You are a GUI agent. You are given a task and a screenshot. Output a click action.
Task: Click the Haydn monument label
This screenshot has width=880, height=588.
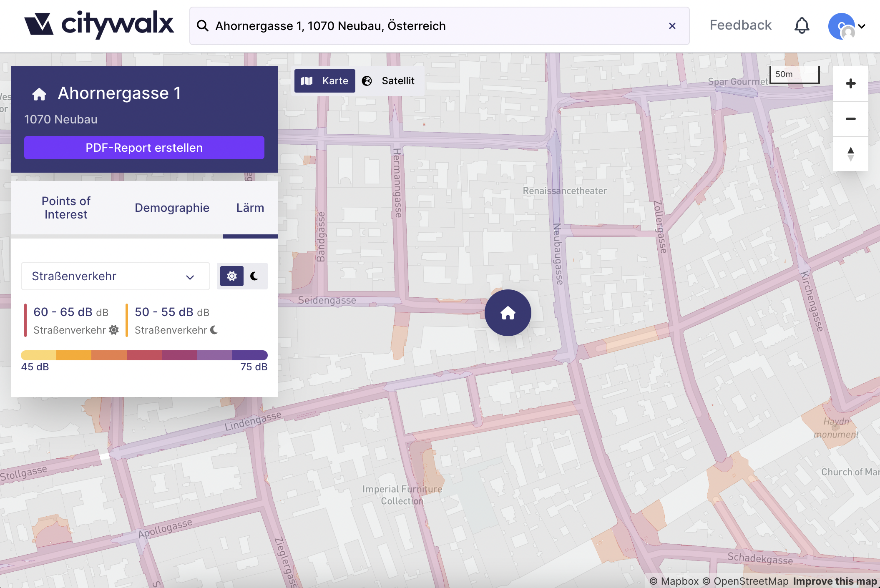pyautogui.click(x=836, y=428)
